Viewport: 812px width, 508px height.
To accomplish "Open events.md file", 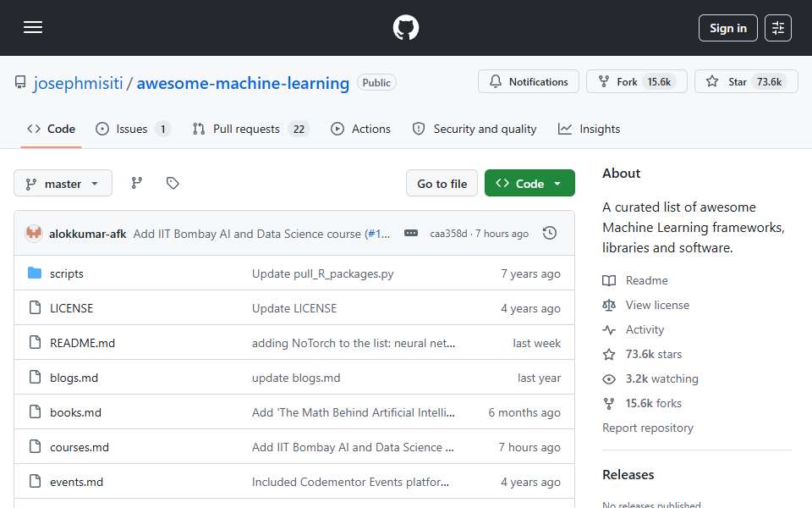I will pos(77,482).
